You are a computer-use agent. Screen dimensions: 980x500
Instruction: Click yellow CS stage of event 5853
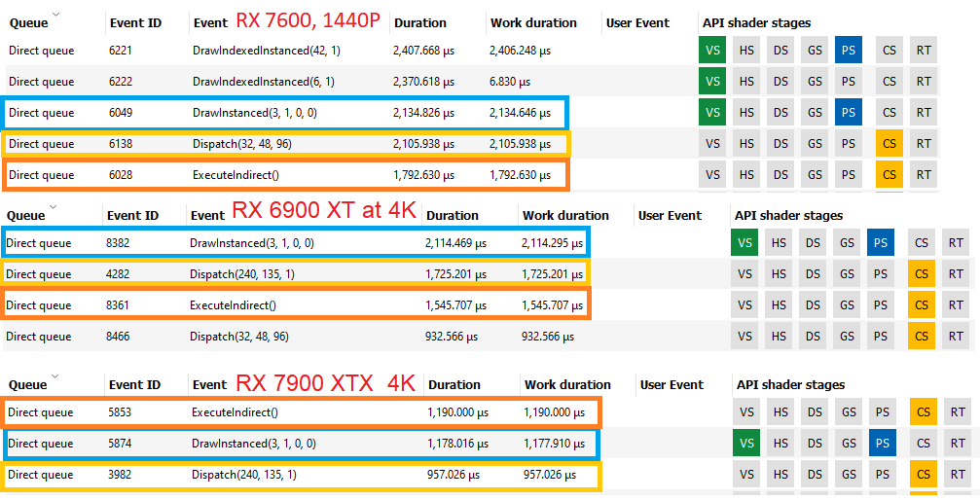point(924,411)
